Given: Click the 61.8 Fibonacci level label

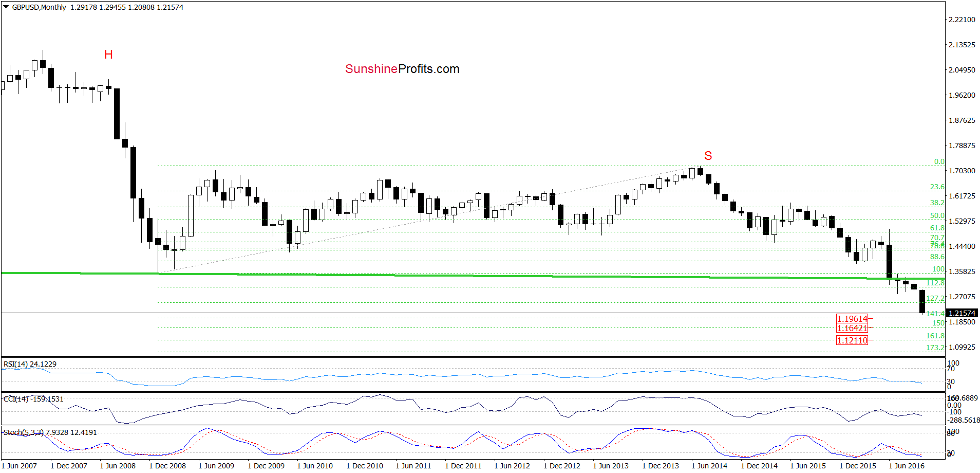Looking at the screenshot, I should [937, 228].
